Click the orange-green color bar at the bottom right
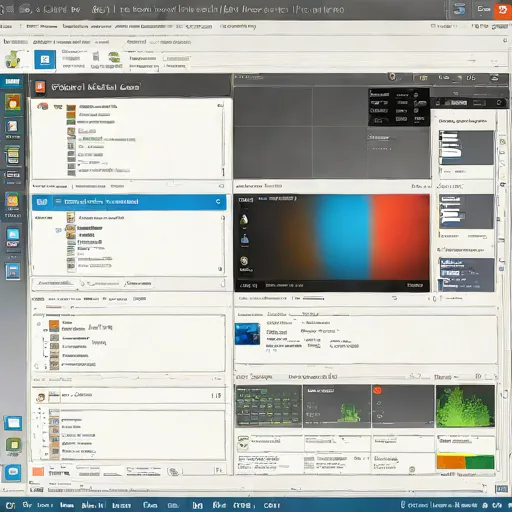 pyautogui.click(x=465, y=462)
